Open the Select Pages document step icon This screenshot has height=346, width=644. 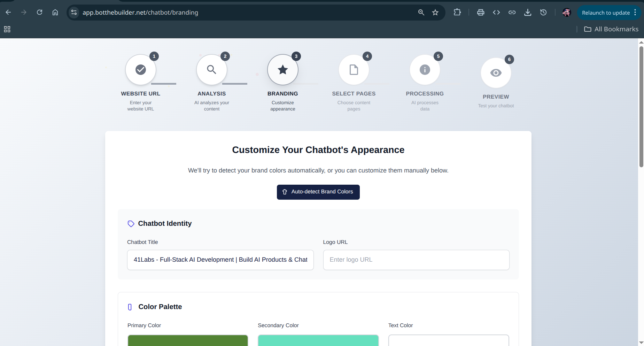pos(354,69)
